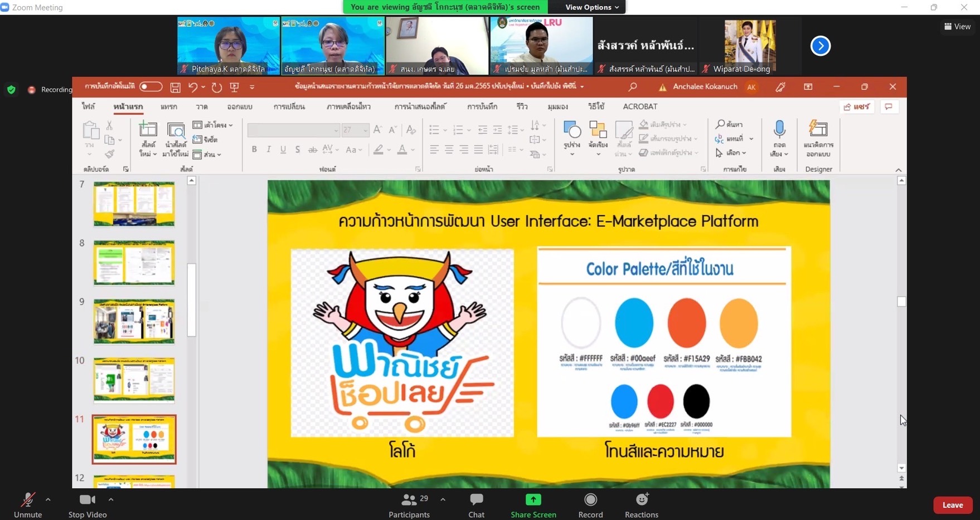Open Designer design ideas icon
The image size is (980, 520).
pyautogui.click(x=818, y=129)
